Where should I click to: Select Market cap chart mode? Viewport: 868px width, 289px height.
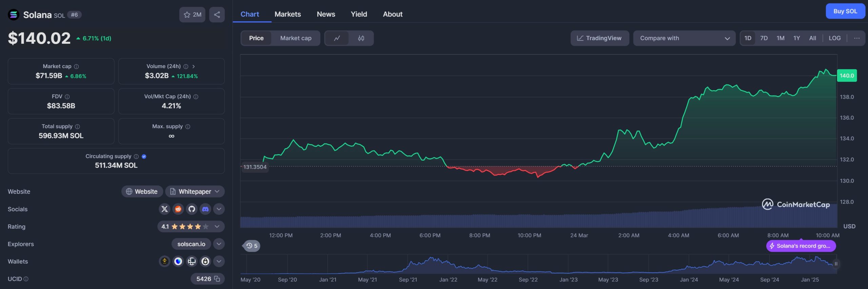296,38
